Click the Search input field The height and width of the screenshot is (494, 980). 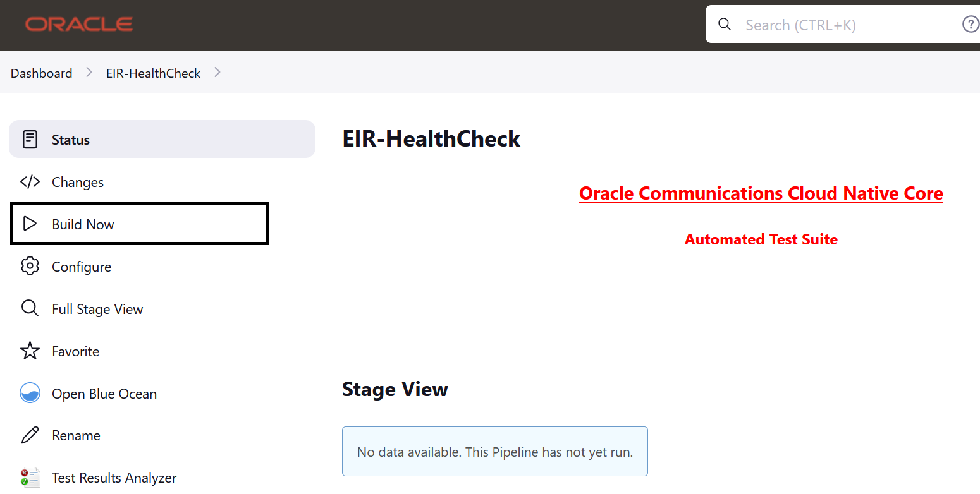pos(822,24)
